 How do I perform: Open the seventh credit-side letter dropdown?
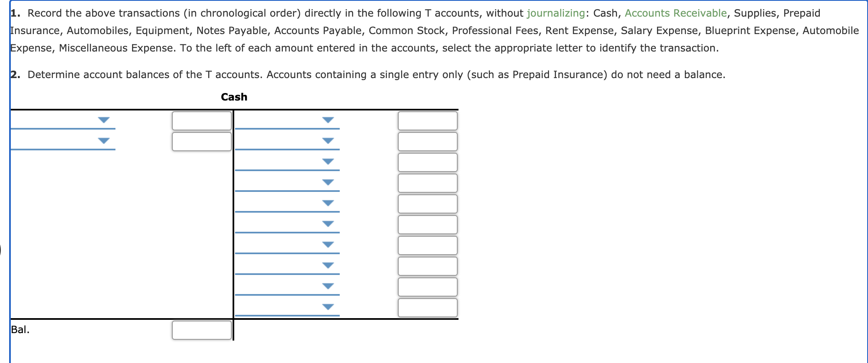click(287, 245)
